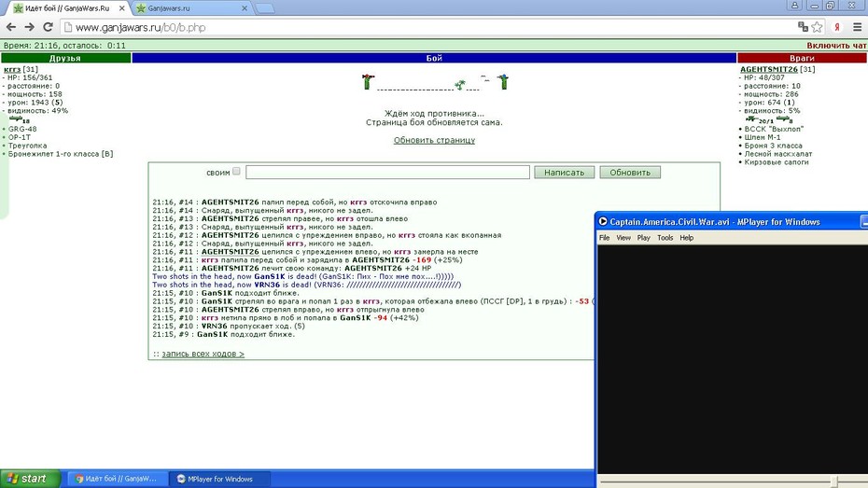Click the enemy item 'Кирзовые сапоги'
Viewport: 868px width, 488px height.
(x=777, y=162)
